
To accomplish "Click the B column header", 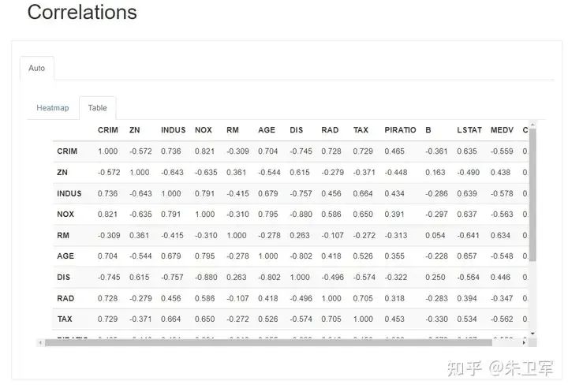I will coord(428,130).
